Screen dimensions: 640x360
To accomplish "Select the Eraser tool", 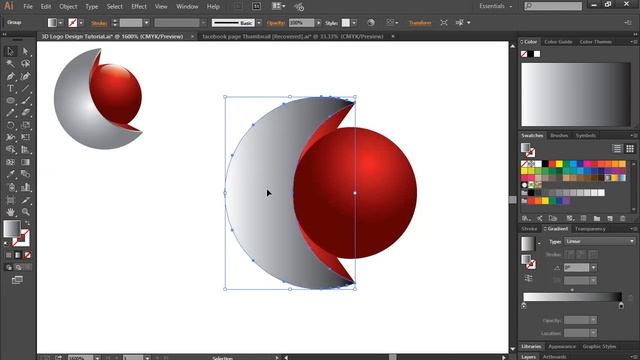I will (25, 113).
